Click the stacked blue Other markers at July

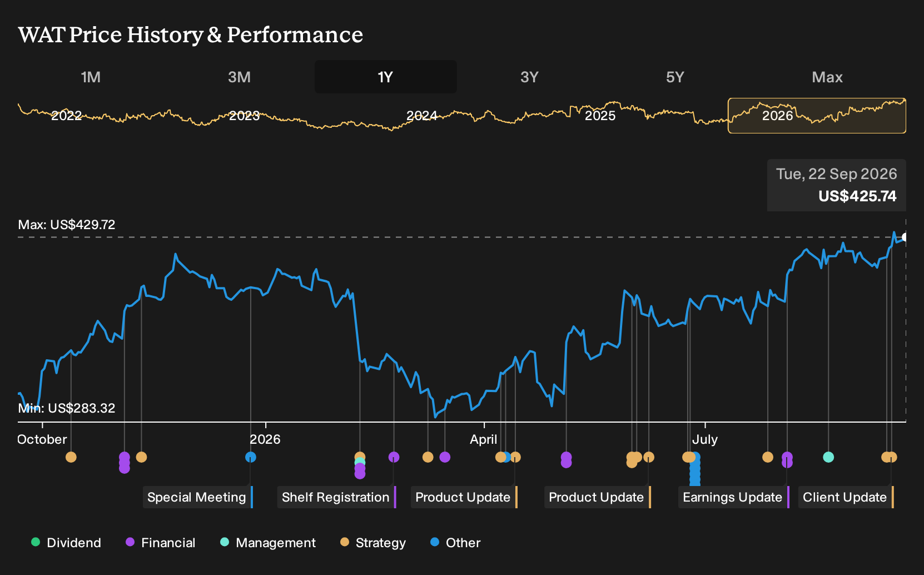(695, 469)
